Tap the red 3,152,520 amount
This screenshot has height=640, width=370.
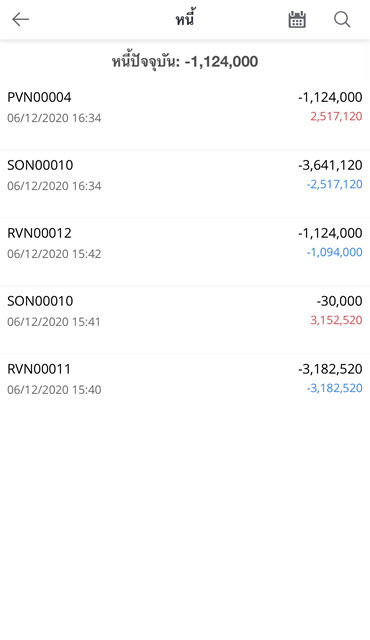pos(336,320)
